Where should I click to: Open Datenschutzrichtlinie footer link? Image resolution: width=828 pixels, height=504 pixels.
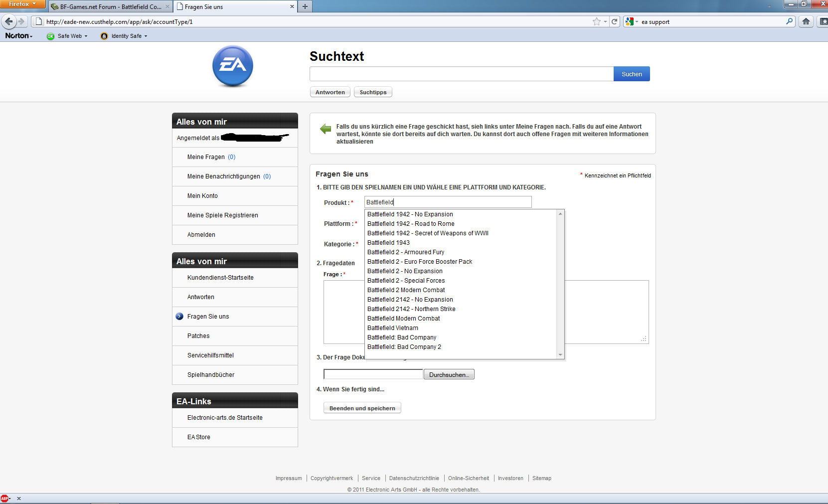point(414,478)
